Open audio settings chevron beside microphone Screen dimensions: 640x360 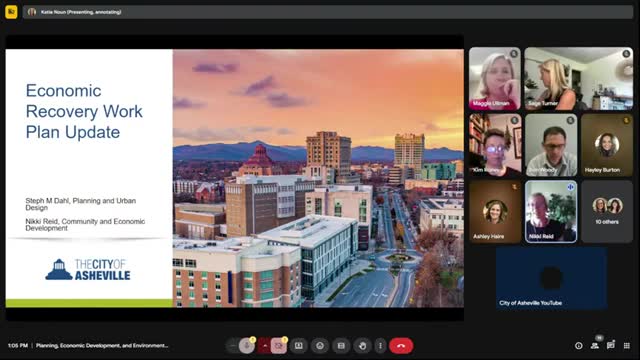233,346
